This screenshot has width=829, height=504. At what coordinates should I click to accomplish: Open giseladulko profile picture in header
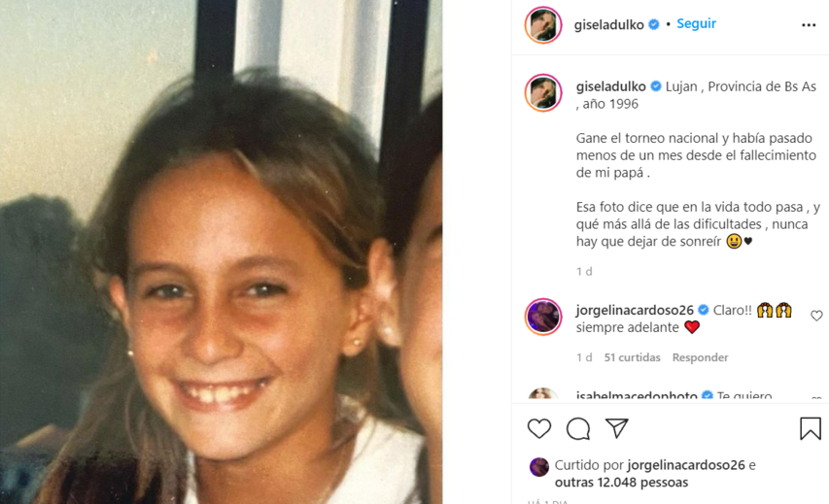coord(543,25)
